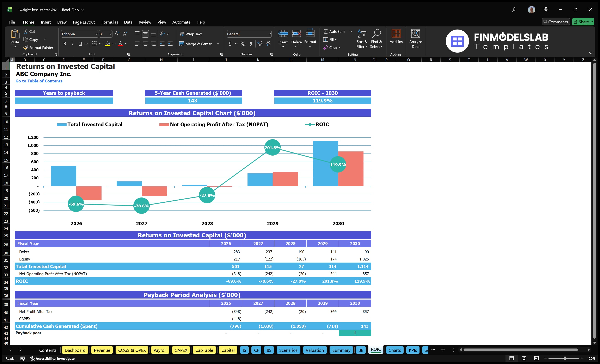This screenshot has height=364, width=600.
Task: Toggle Italic formatting
Action: click(x=72, y=44)
